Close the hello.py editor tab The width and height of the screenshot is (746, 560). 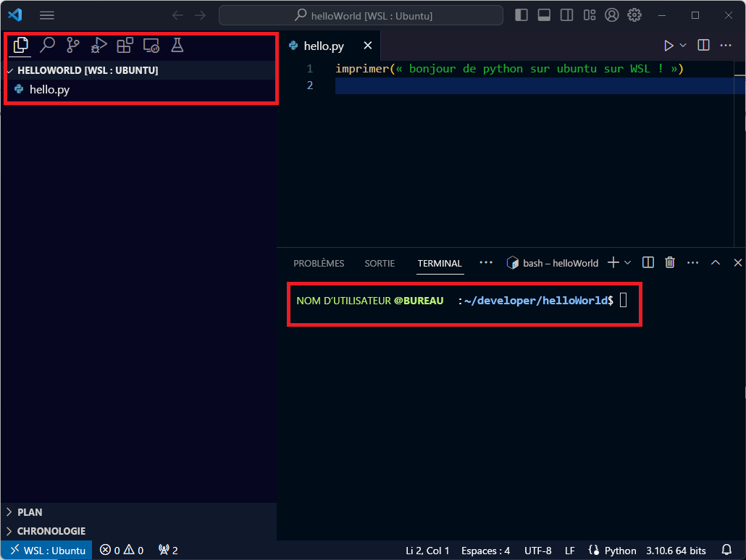368,46
